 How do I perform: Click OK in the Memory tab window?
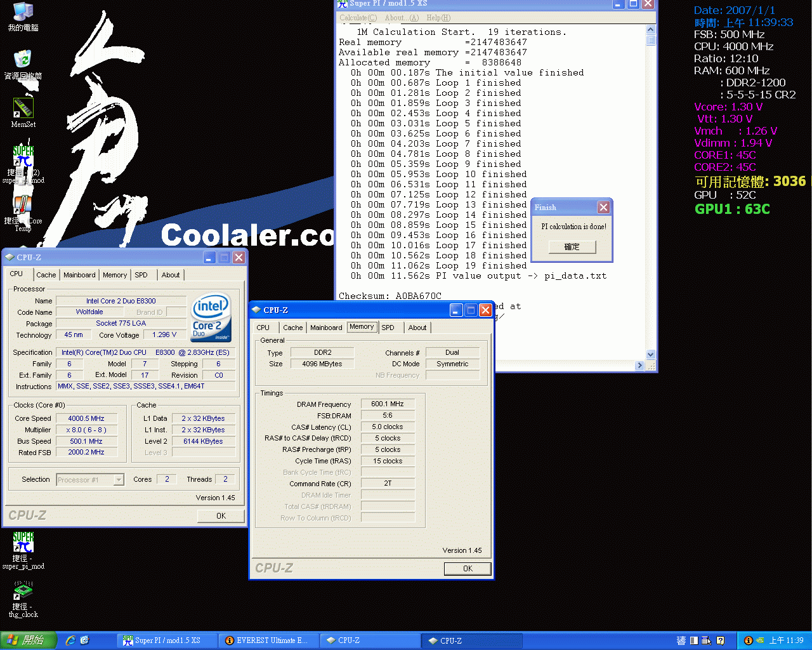pyautogui.click(x=468, y=569)
